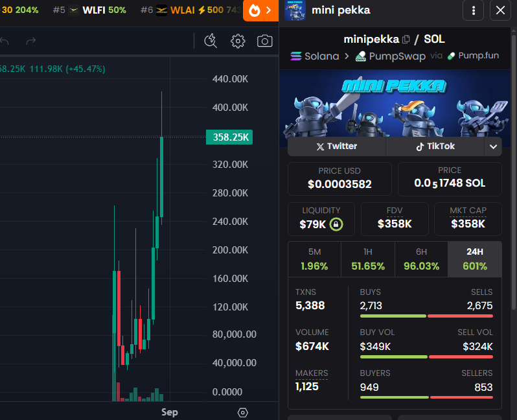The width and height of the screenshot is (517, 420).
Task: Click the Pump.fun pill icon
Action: click(451, 56)
